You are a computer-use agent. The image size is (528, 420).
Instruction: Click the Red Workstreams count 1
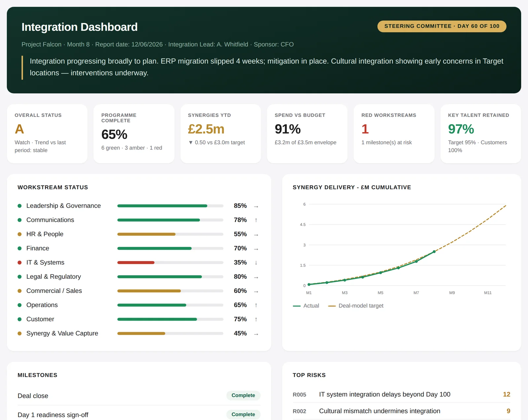365,129
